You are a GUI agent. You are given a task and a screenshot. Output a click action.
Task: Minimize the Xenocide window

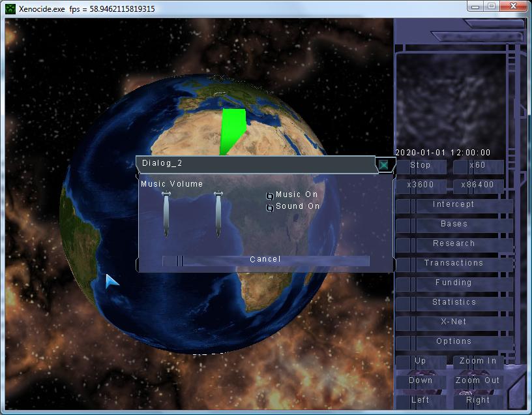[475, 6]
